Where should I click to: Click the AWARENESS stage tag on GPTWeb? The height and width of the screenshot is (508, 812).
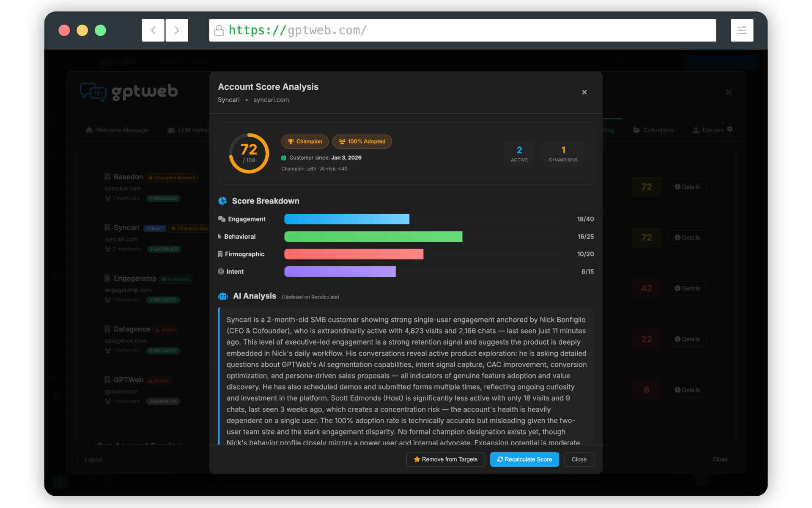click(163, 401)
